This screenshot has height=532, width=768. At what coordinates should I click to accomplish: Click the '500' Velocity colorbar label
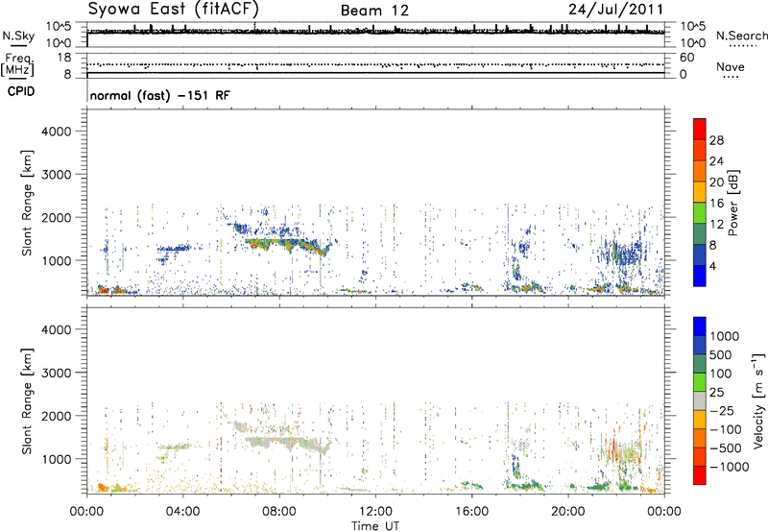point(721,355)
